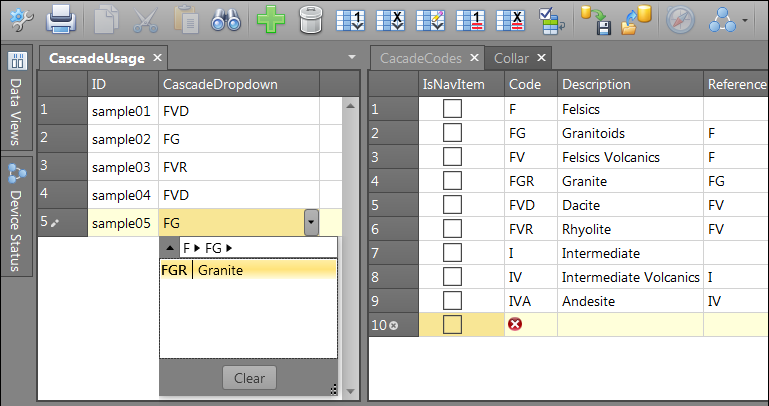Click the scissors cut icon
This screenshot has width=769, height=406.
(x=146, y=21)
